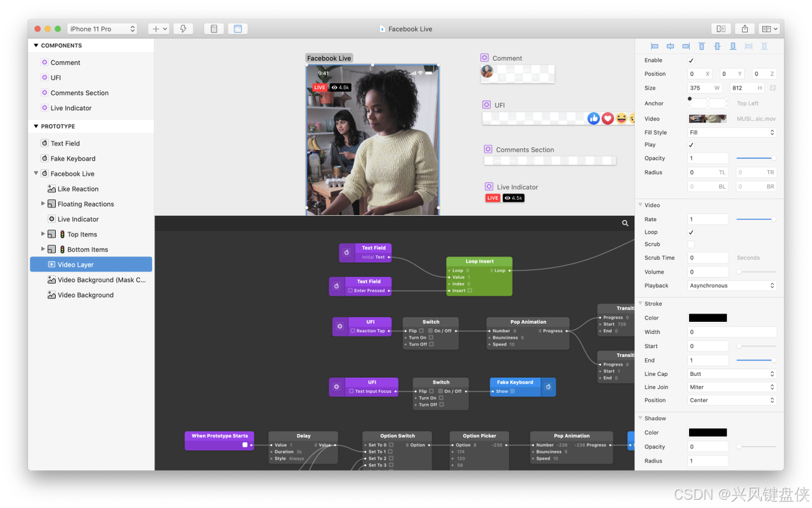The image size is (812, 508).
Task: Toggle When Prototype Starts output port
Action: [245, 445]
